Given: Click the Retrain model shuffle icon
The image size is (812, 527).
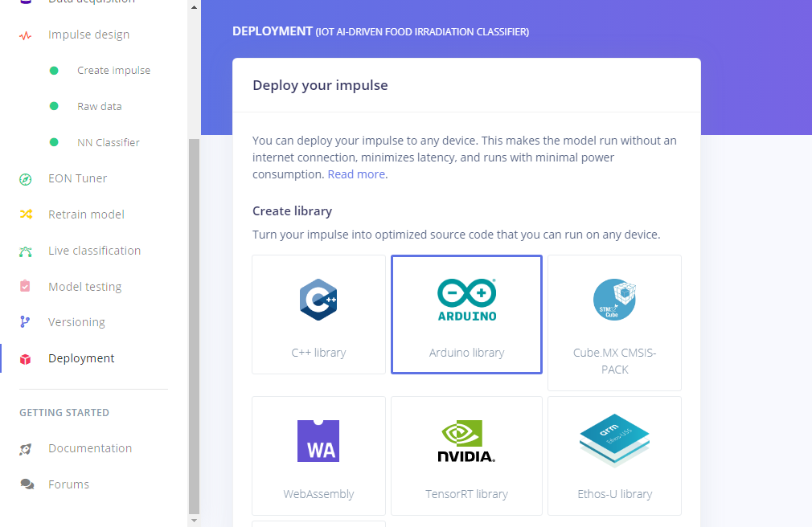Looking at the screenshot, I should pyautogui.click(x=26, y=214).
